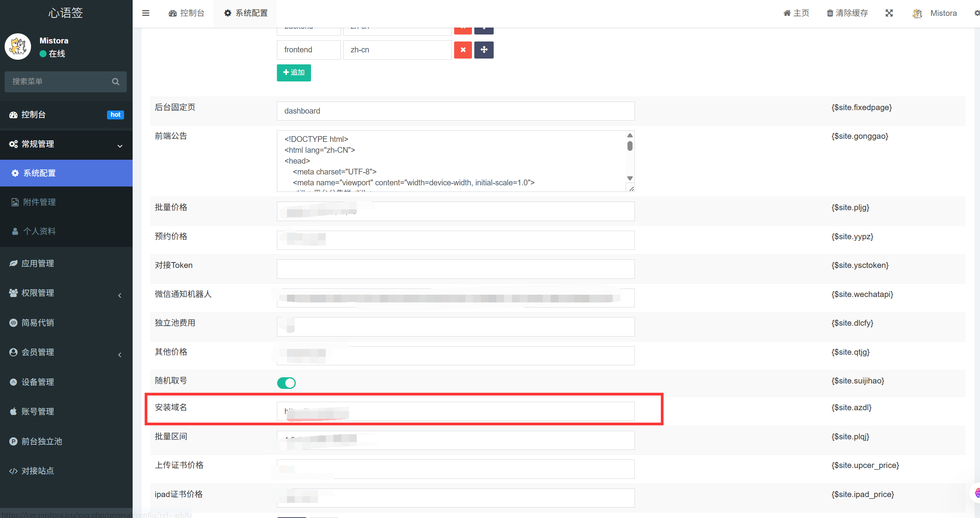
Task: Click the move handle icon in frontend row
Action: (484, 50)
